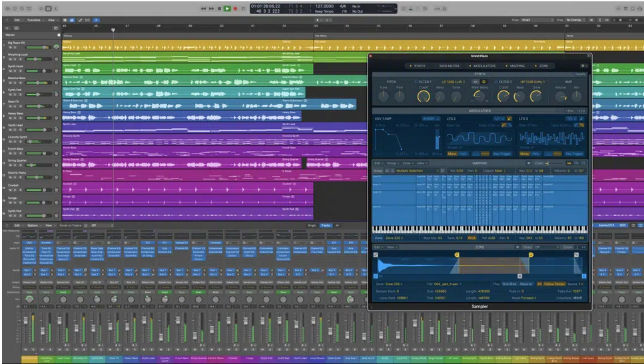Click the Details button in Synth section
Image resolution: width=644 pixels, height=364 pixels.
(581, 74)
